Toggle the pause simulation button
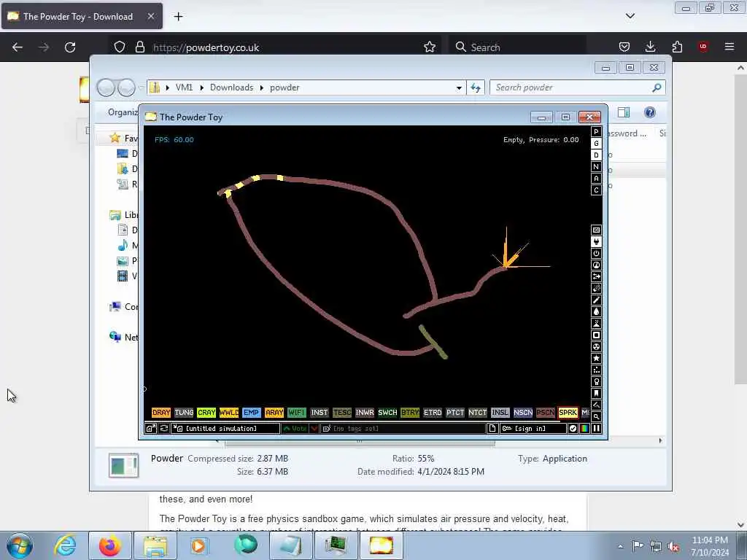747x560 pixels. click(x=596, y=429)
